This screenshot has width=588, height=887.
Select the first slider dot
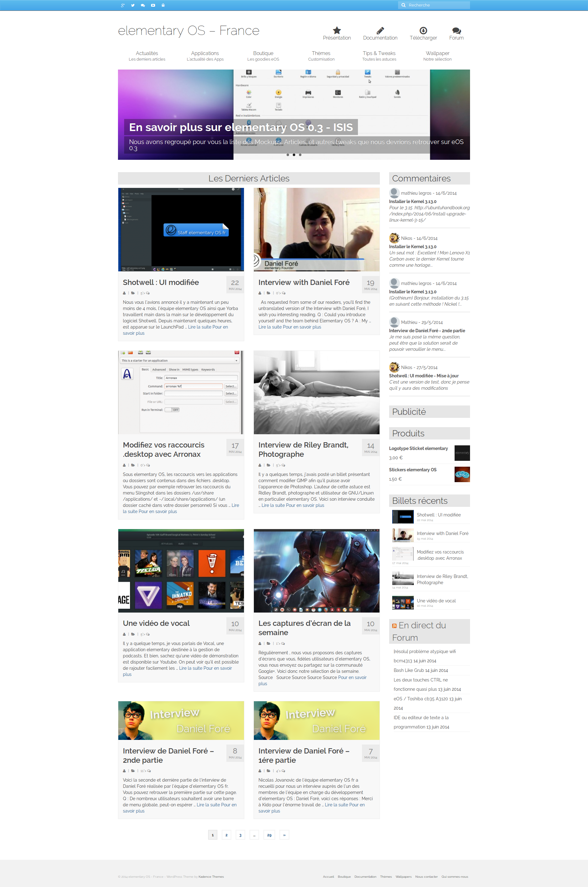(288, 155)
